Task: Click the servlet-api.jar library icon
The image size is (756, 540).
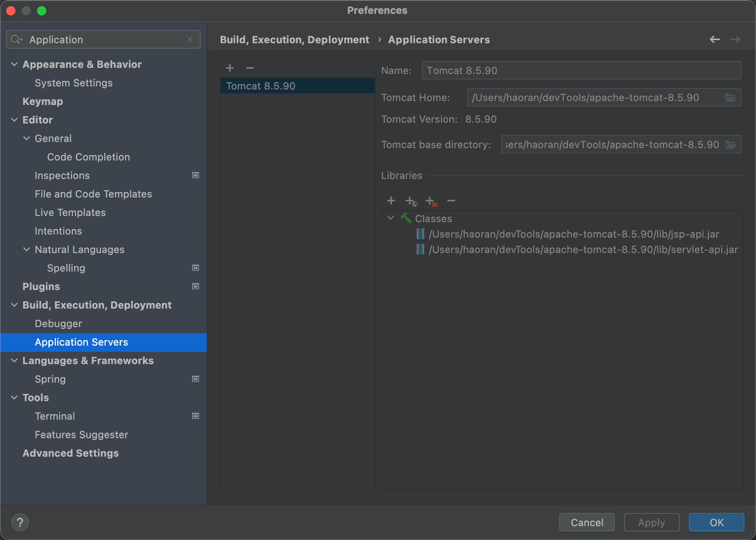Action: 420,249
